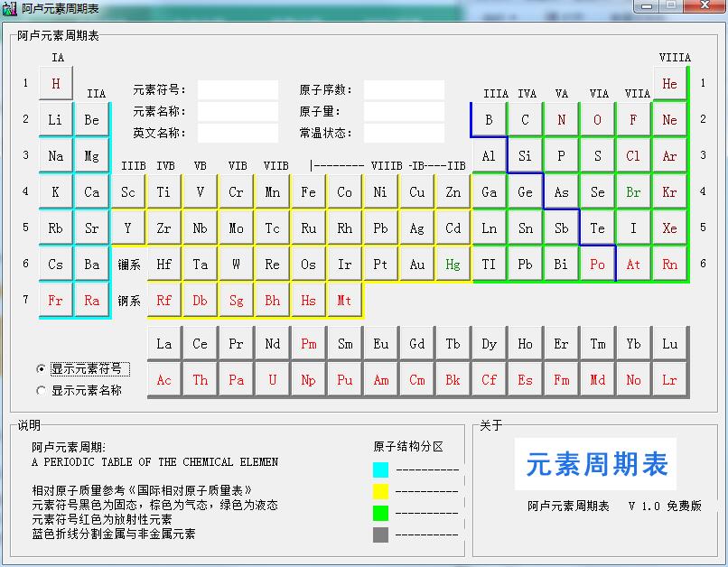728x567 pixels.
Task: Select the noble gas Helium (He)
Action: 669,83
